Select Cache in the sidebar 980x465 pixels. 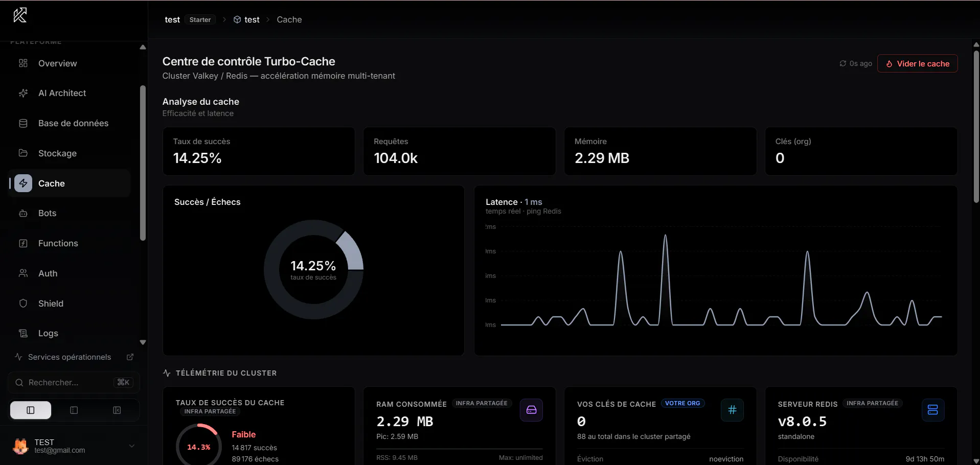click(x=69, y=183)
